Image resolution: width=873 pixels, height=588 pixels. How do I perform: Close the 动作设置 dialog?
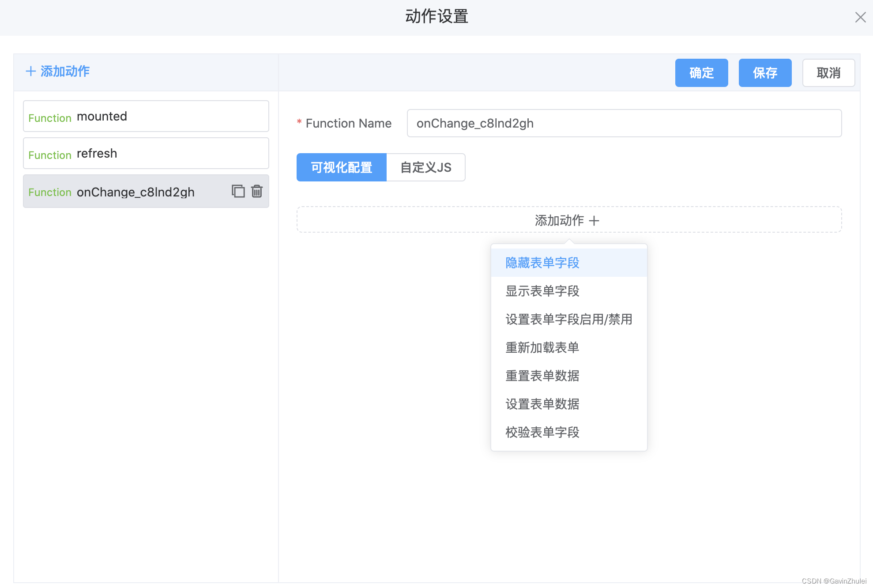tap(860, 17)
